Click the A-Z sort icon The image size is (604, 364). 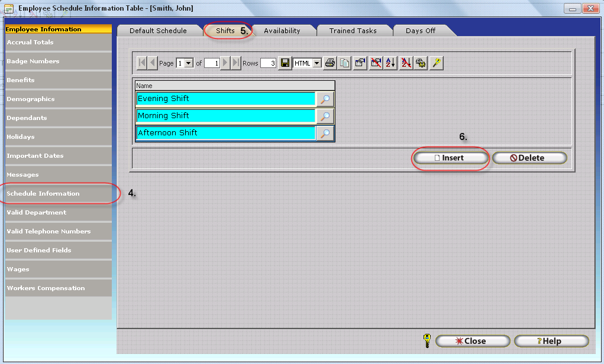(x=390, y=63)
